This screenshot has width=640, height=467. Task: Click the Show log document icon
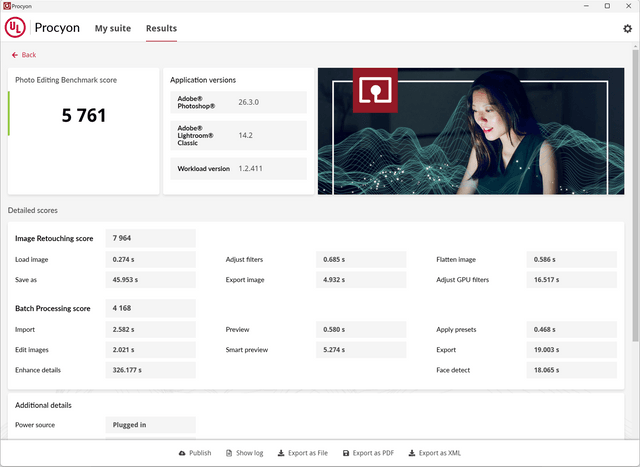point(229,453)
